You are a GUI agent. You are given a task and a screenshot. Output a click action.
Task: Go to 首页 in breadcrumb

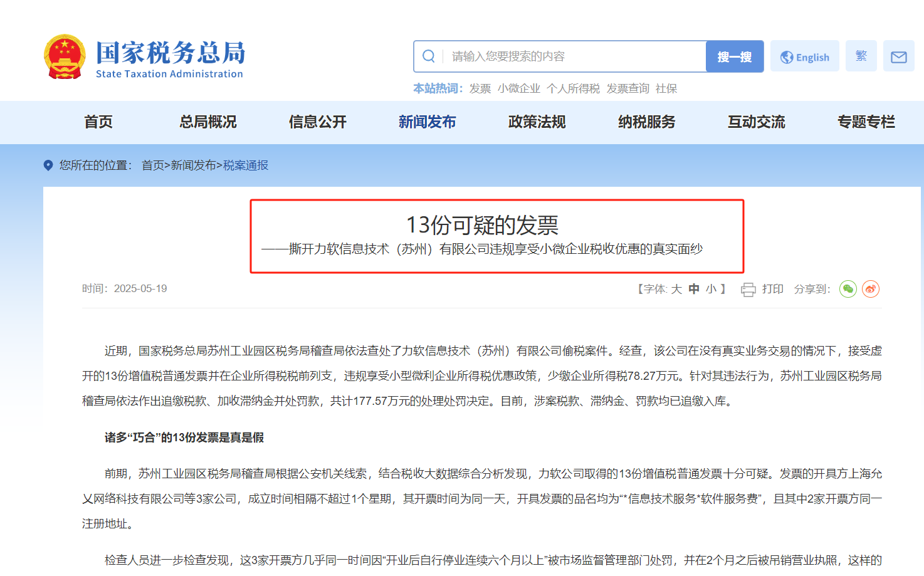[x=153, y=165]
